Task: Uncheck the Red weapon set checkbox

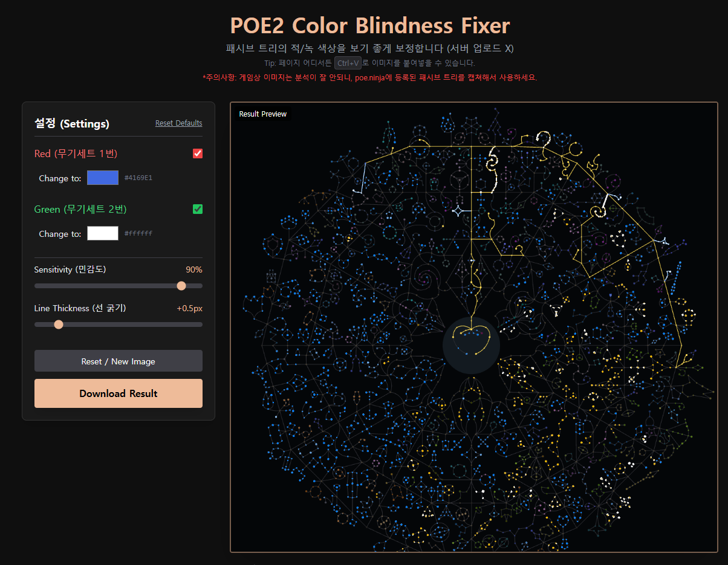Action: (x=198, y=153)
